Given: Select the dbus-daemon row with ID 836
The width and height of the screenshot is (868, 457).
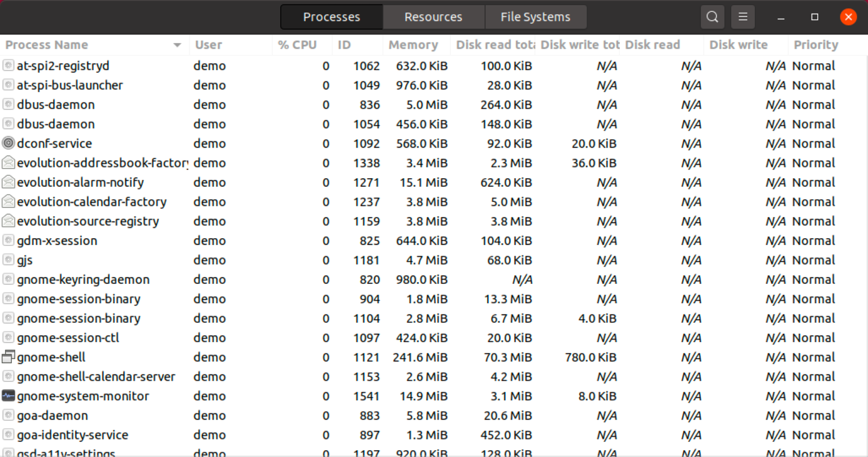Looking at the screenshot, I should 434,105.
